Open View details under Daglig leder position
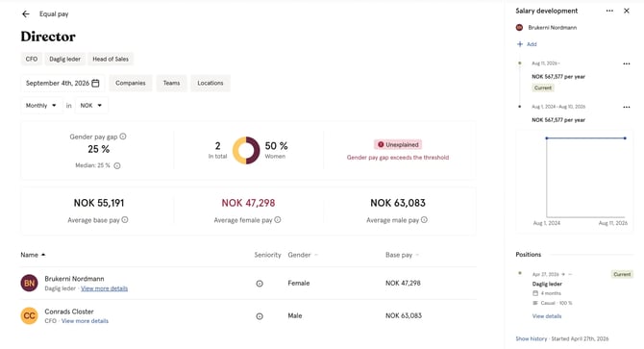 pos(547,316)
